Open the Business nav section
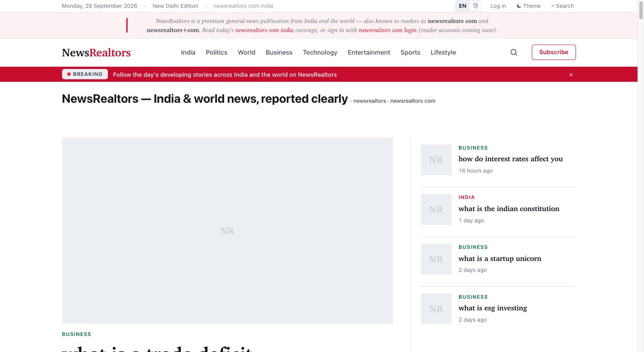The width and height of the screenshot is (644, 352). [279, 52]
